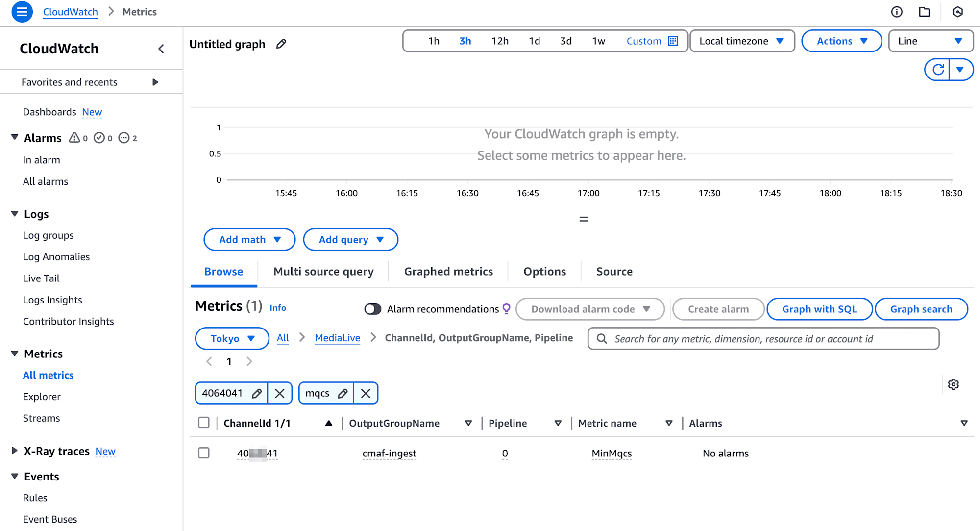Screen dimensions: 980x531
Task: Click the Graph search button
Action: point(921,309)
